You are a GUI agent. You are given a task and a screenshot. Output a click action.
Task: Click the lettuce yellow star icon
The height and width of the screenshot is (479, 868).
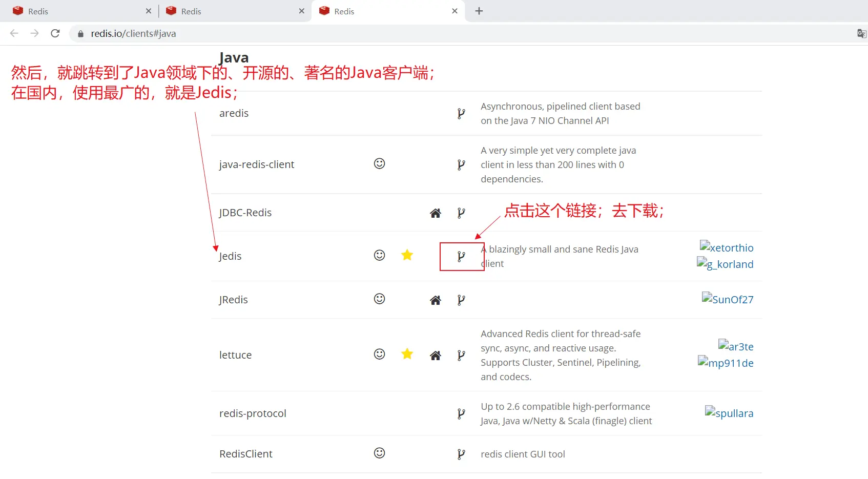(x=407, y=353)
